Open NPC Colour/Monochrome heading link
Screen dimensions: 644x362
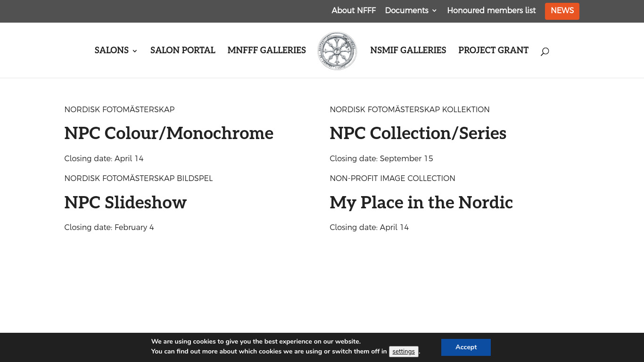[169, 133]
